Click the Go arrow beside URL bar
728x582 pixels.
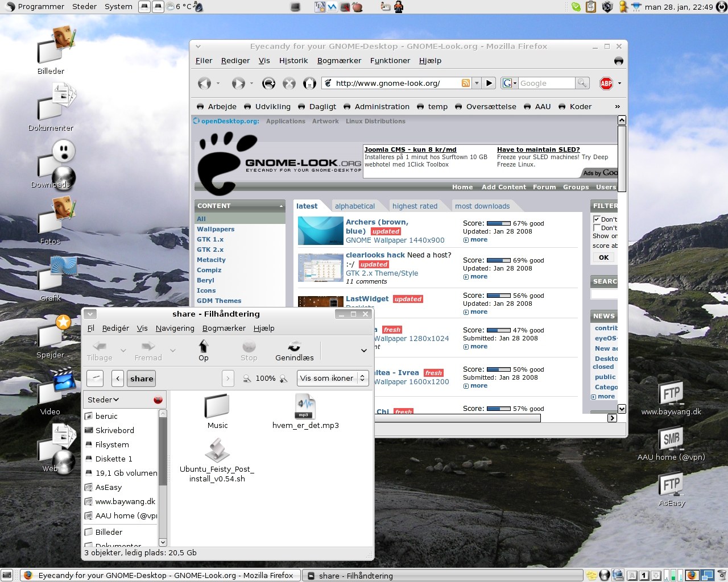point(489,83)
